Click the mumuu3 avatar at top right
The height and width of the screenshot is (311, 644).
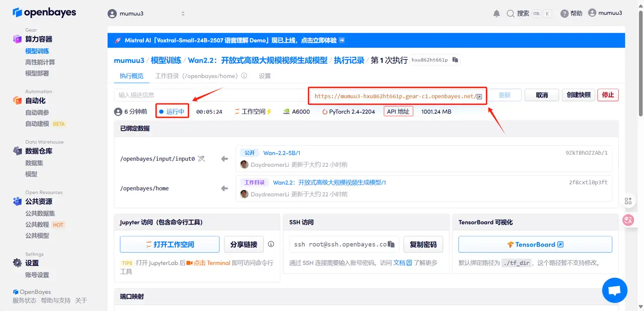(592, 13)
